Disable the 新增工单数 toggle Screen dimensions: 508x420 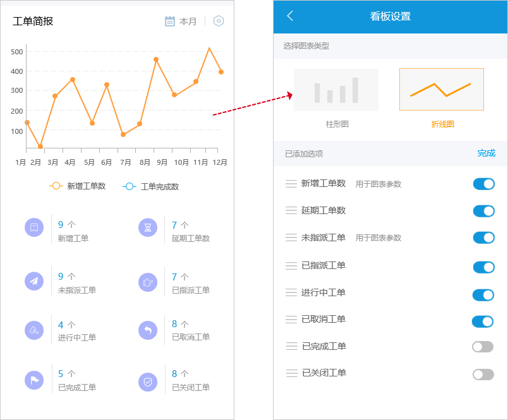483,184
